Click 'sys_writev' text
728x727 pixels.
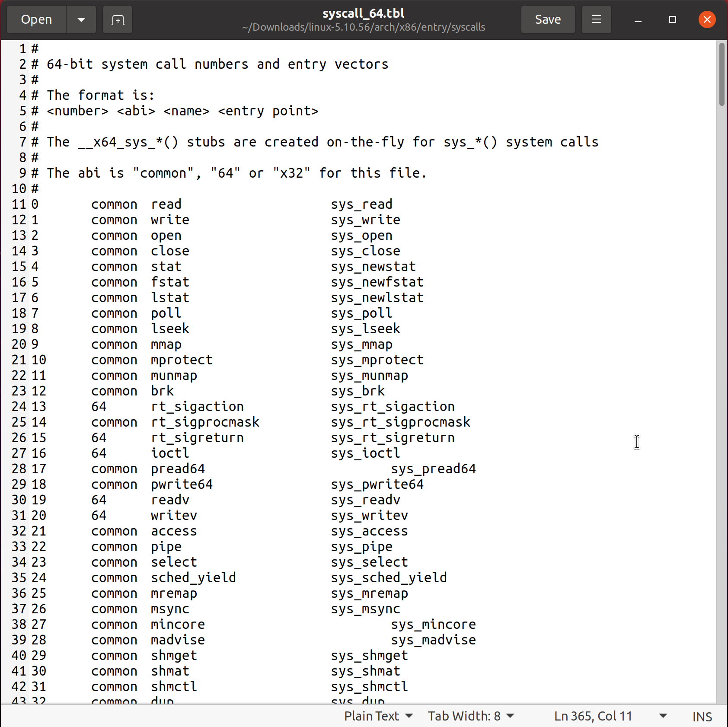[x=369, y=515]
